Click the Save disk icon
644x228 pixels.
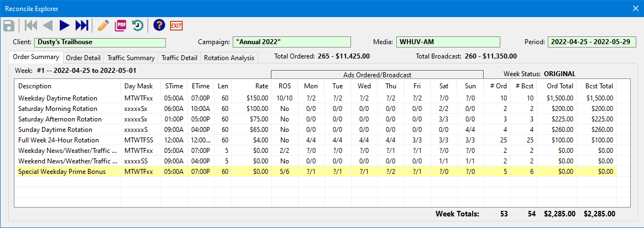click(9, 25)
